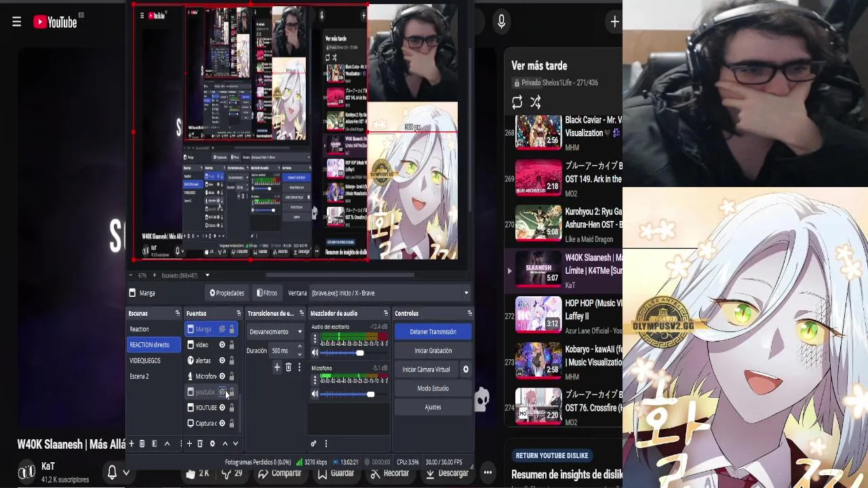Open Desvanecimiento transition dropdown
This screenshot has width=868, height=488.
[275, 331]
